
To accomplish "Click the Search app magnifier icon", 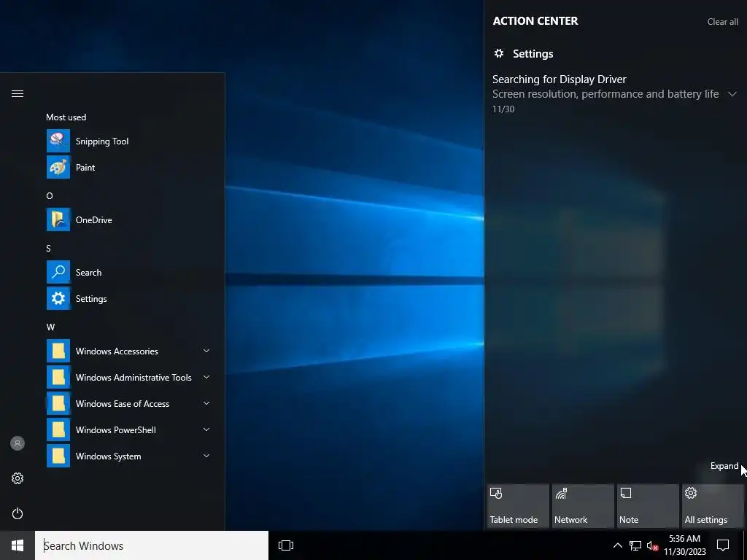I will pos(58,273).
